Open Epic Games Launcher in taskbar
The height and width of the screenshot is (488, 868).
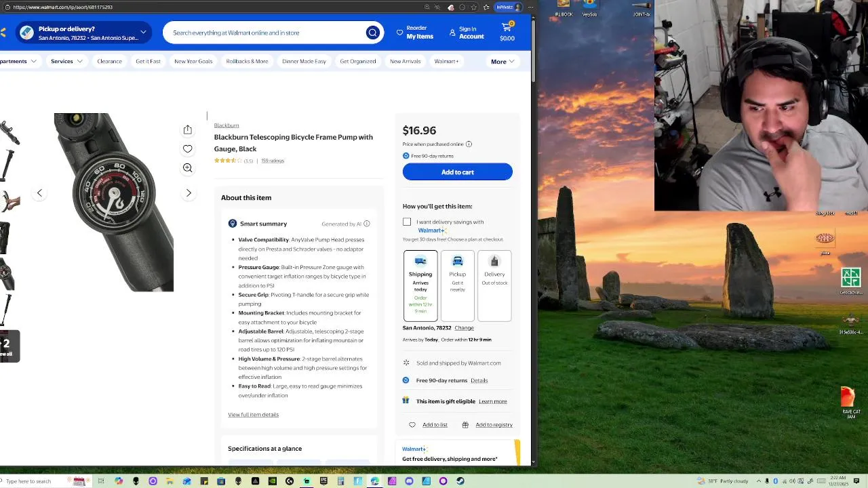[323, 481]
